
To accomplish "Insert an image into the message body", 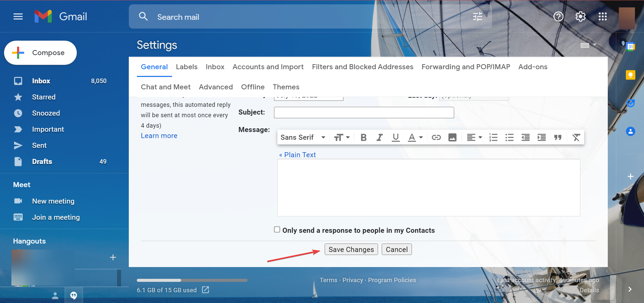I will click(452, 137).
